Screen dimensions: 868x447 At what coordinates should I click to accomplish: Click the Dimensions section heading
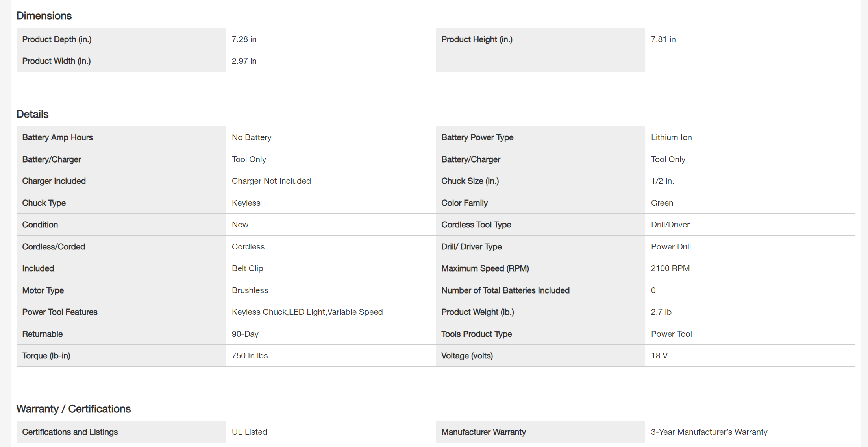coord(44,16)
